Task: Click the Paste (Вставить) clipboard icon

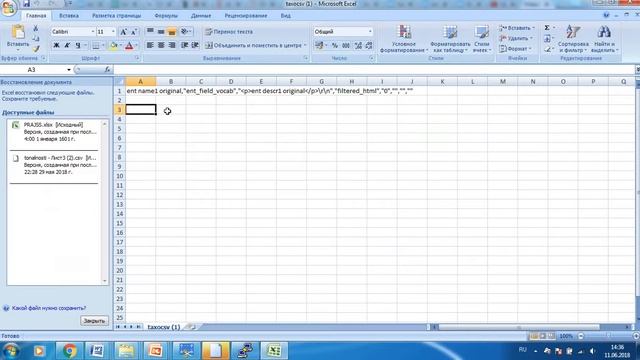Action: point(18,32)
